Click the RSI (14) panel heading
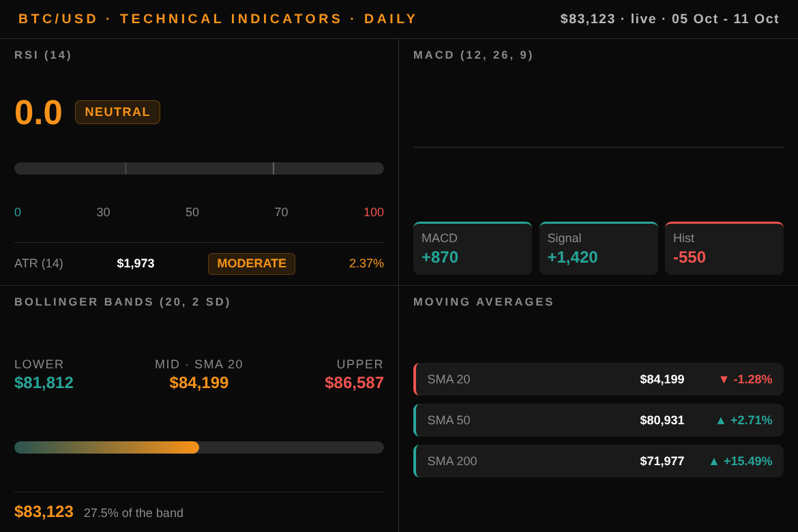 click(x=43, y=55)
